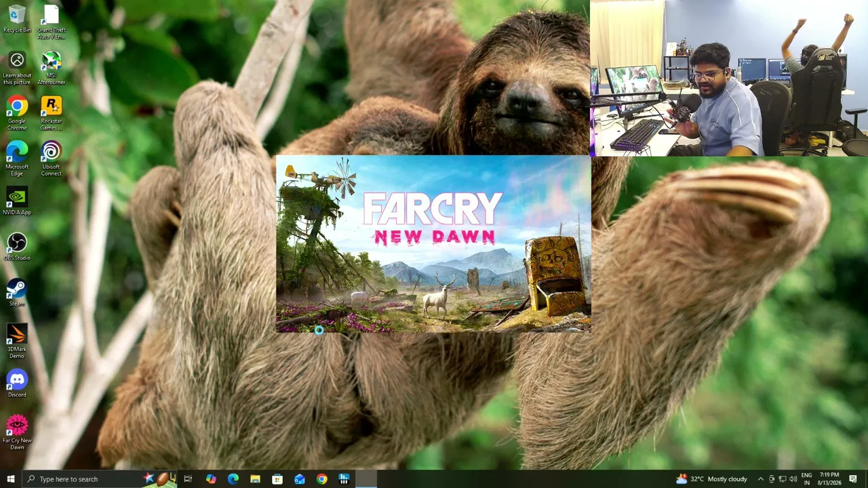Open the volume control tray icon
The width and height of the screenshot is (868, 488).
793,479
